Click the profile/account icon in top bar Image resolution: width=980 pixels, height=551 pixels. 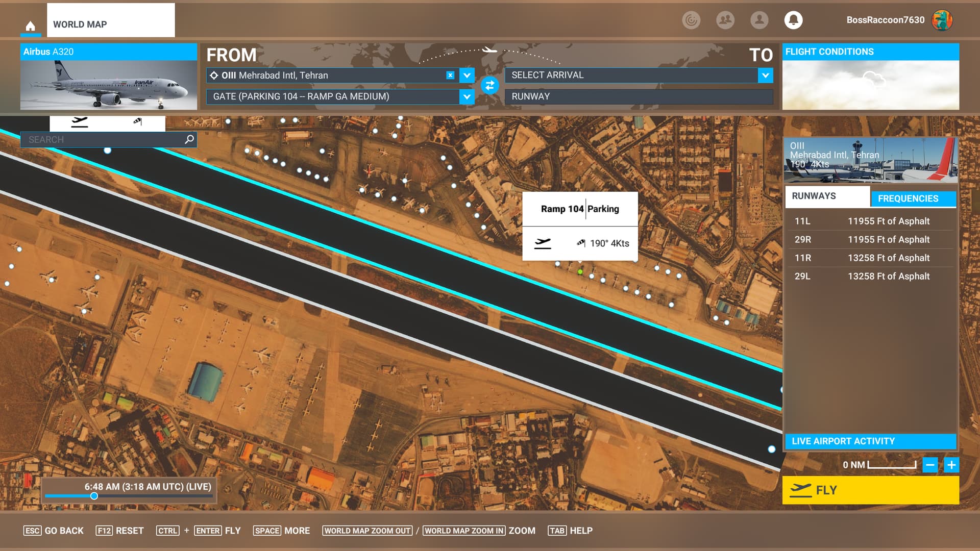(759, 20)
